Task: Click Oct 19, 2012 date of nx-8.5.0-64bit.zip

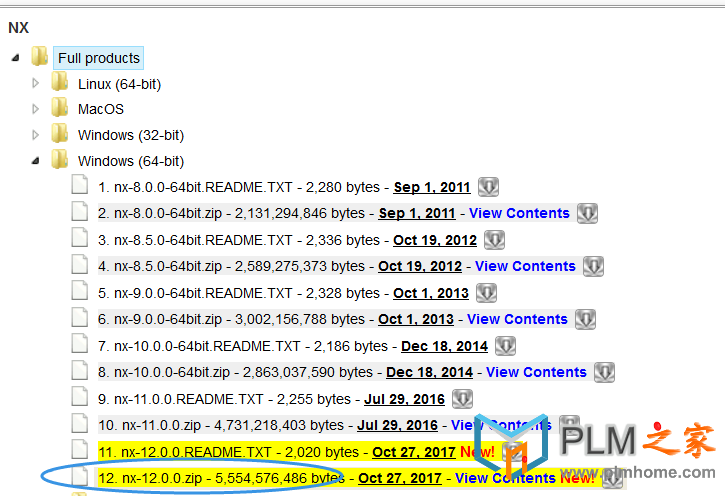Action: point(420,266)
